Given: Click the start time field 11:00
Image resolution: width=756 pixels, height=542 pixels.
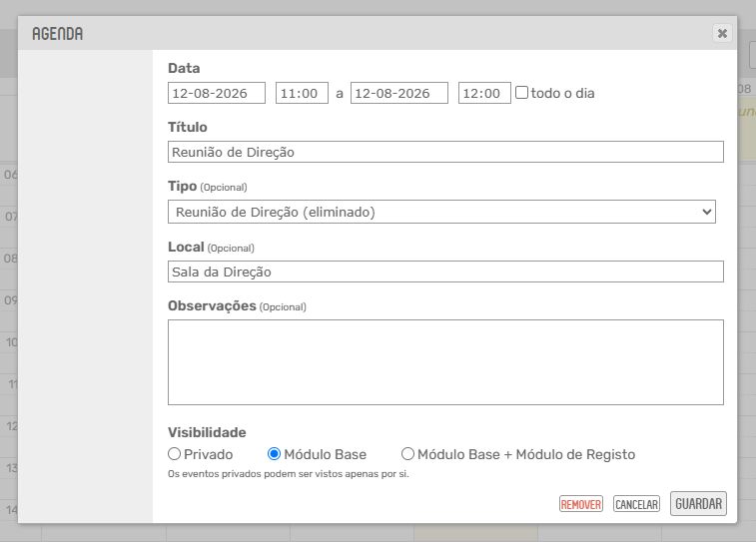Looking at the screenshot, I should 302,93.
